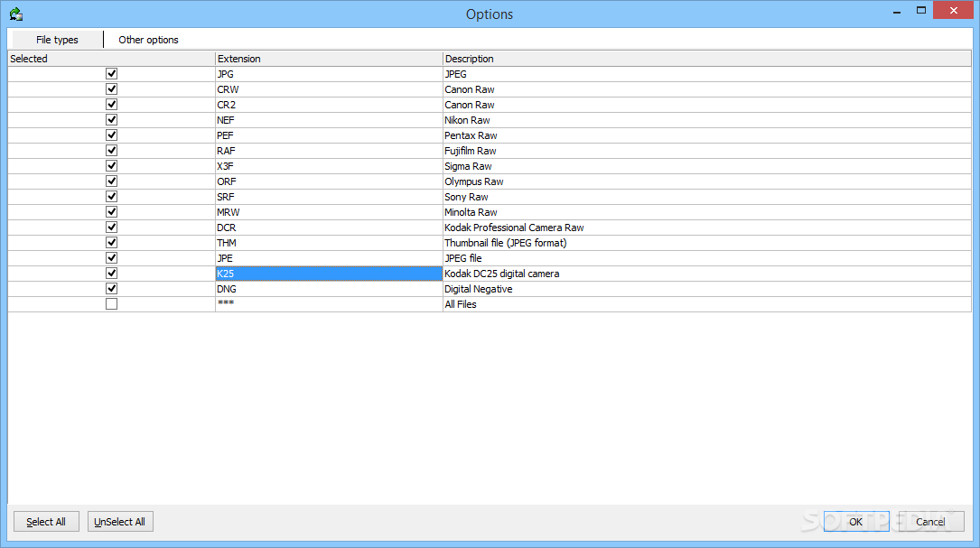
Task: Toggle the JPE JPEG file checkbox
Action: point(111,258)
